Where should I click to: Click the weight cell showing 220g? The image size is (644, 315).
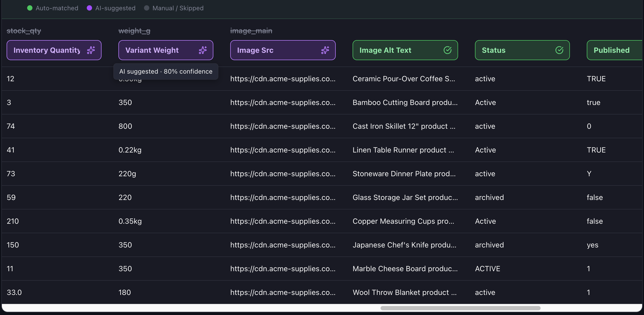pyautogui.click(x=127, y=174)
